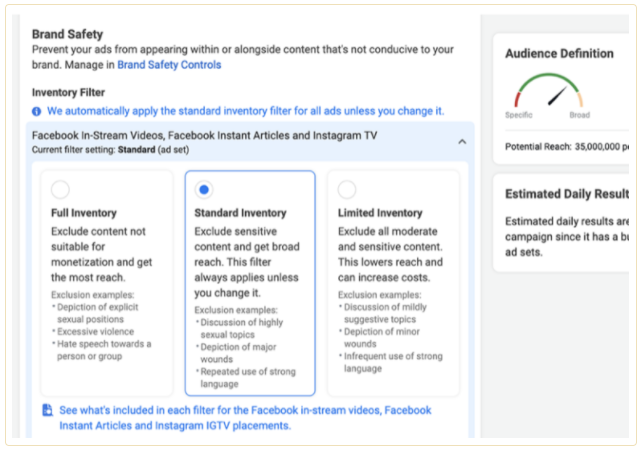The width and height of the screenshot is (643, 452).
Task: Click the Facebook In-Stream Videos section header
Action: click(204, 135)
